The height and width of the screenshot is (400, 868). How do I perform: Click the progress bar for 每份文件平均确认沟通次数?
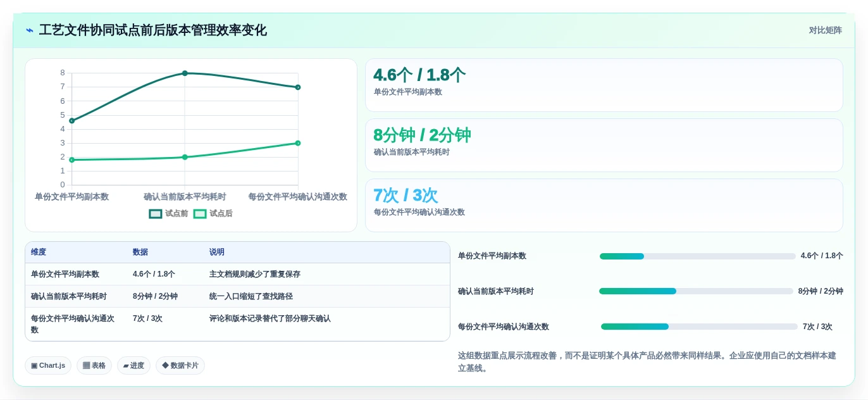coord(699,327)
